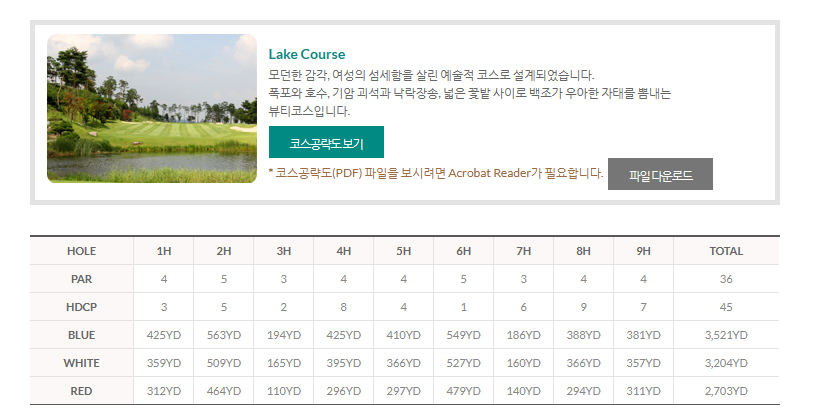Click the 165YD cell in WHITE row
This screenshot has height=419, width=815.
(x=284, y=363)
